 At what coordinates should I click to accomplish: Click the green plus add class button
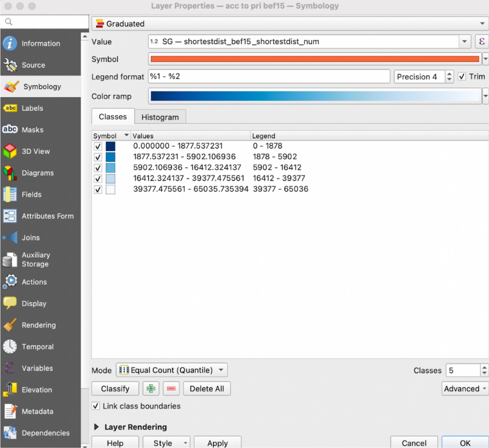(x=151, y=388)
